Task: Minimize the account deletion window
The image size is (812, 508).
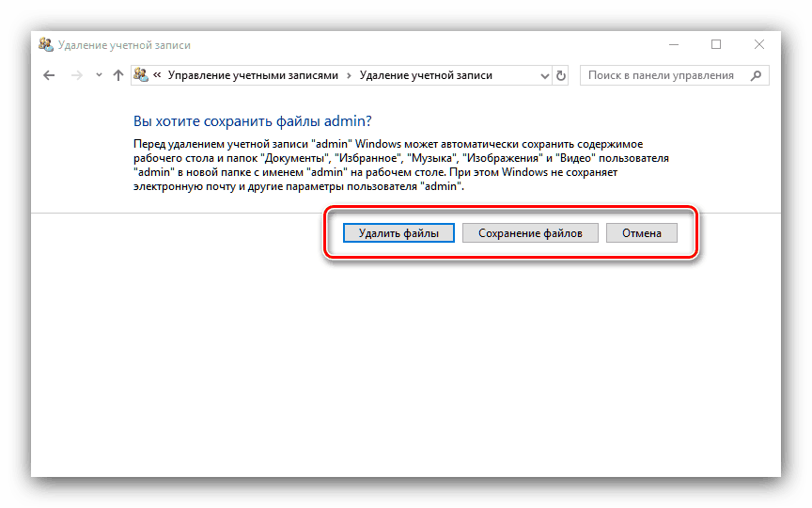Action: 674,45
